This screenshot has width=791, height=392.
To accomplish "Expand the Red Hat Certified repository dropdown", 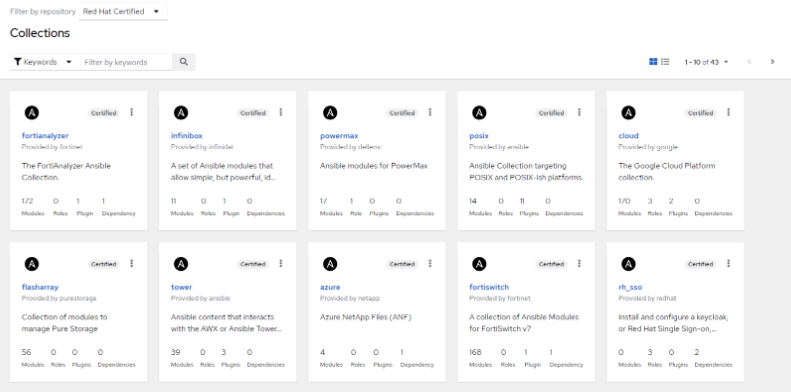I will [123, 12].
